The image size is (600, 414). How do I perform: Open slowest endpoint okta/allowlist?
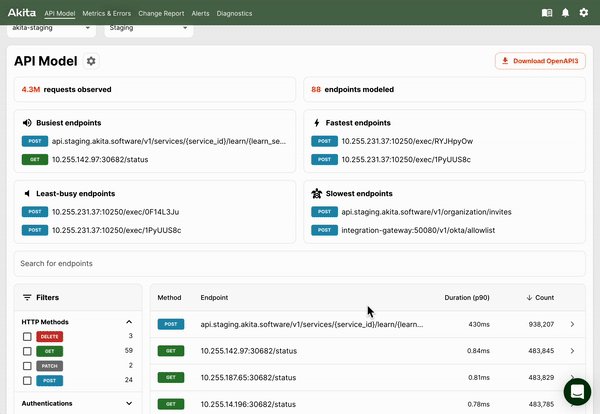pos(418,230)
